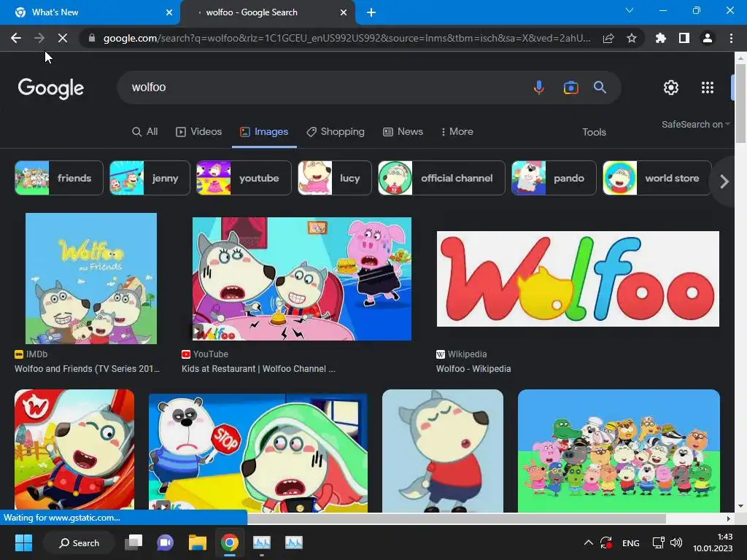Expand the More search options menu
This screenshot has width=747, height=560.
[457, 131]
